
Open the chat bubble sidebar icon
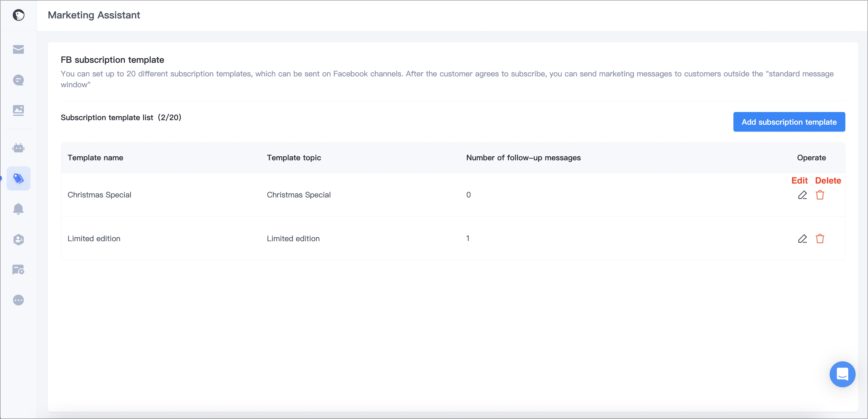pyautogui.click(x=18, y=80)
